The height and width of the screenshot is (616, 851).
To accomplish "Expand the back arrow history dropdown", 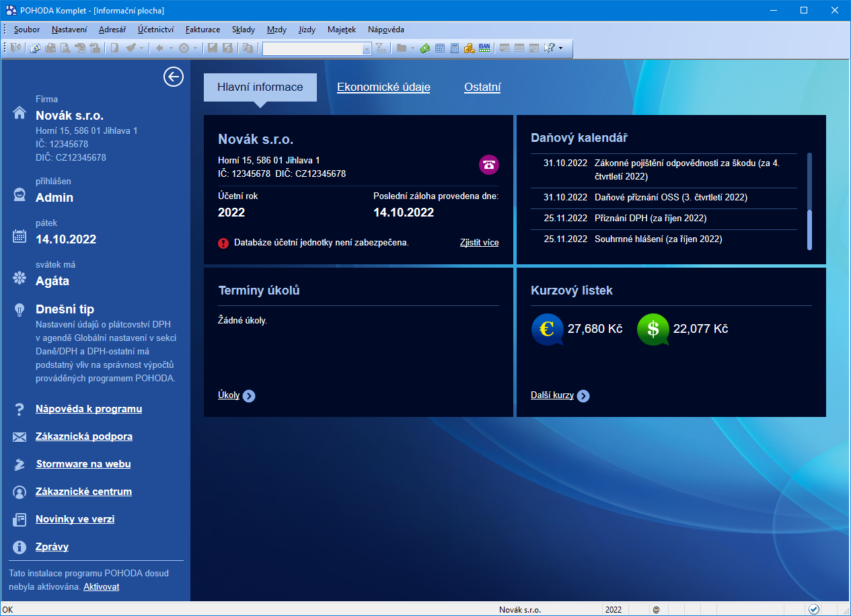I will [x=171, y=48].
